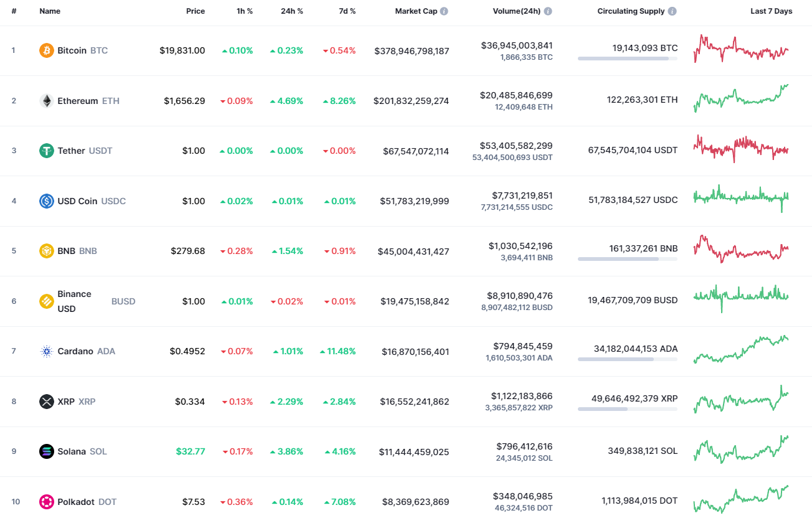The image size is (812, 523).
Task: Click Cardano circulating supply progress bar
Action: 628,359
